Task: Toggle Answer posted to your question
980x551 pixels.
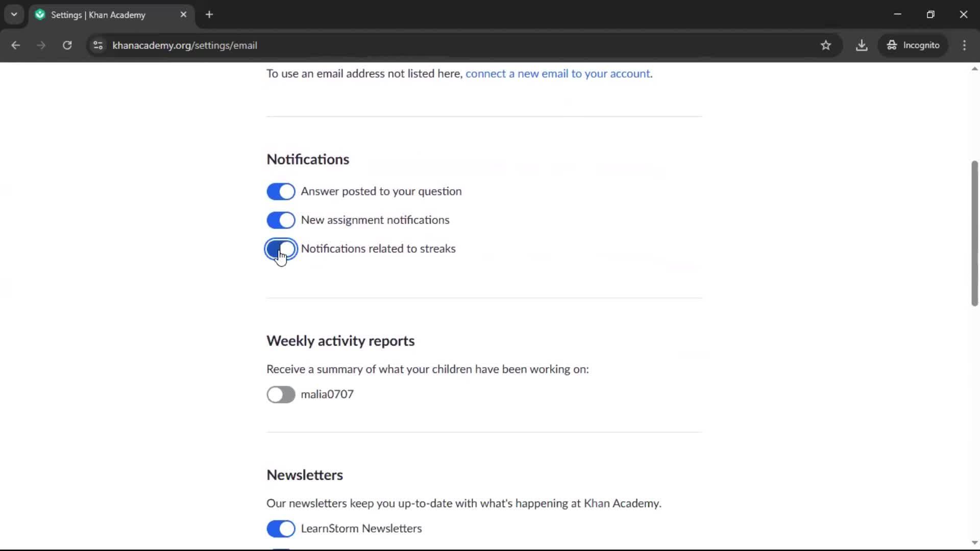Action: 281,192
